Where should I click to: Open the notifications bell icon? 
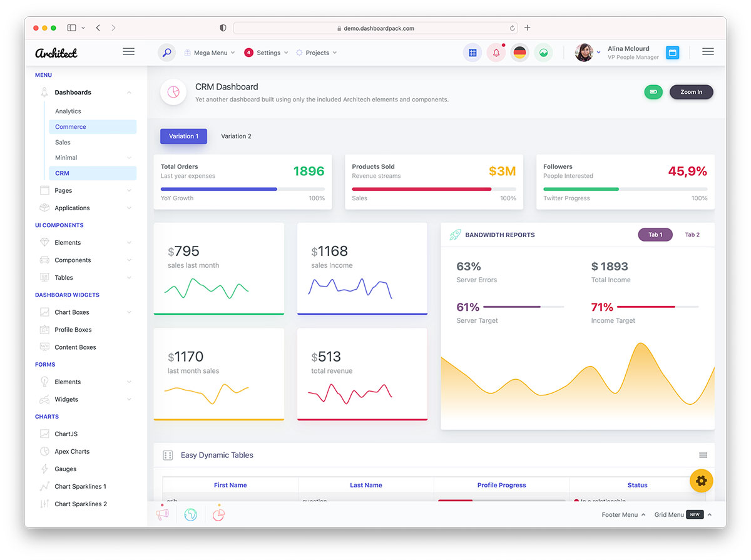tap(496, 53)
